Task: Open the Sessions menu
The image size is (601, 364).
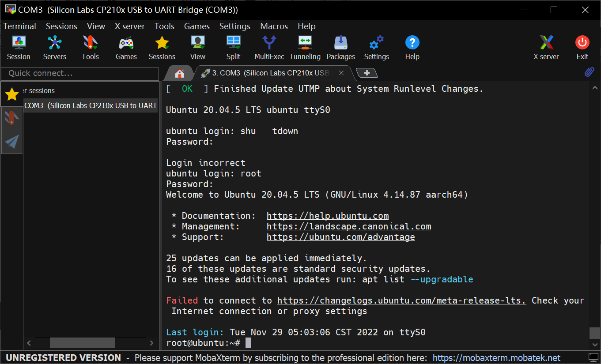Action: click(x=61, y=26)
